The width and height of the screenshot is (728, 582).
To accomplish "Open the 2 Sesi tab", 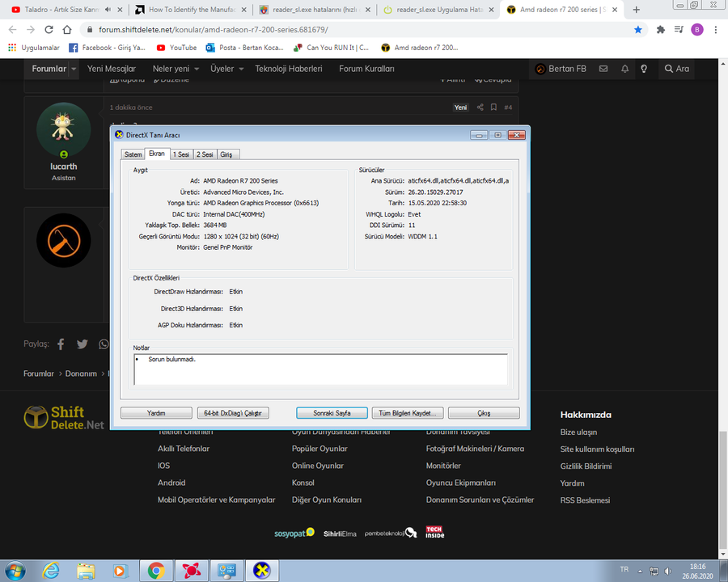I will (x=205, y=154).
